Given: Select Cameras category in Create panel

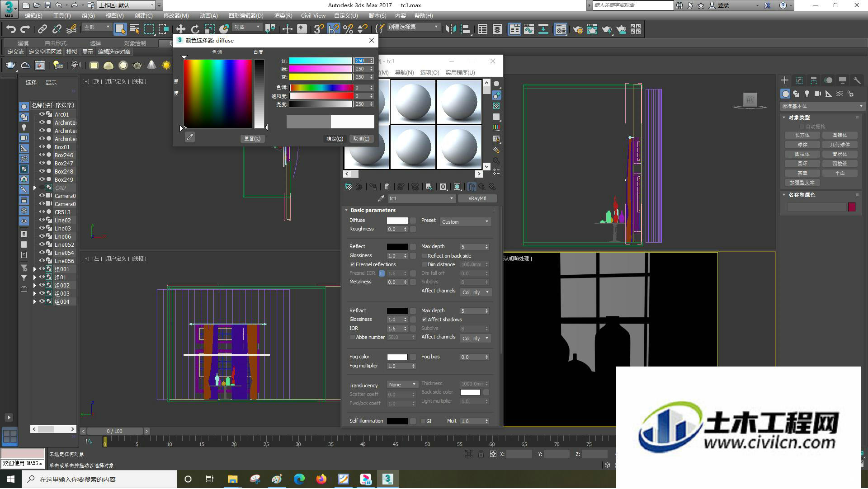Looking at the screenshot, I should coord(818,94).
